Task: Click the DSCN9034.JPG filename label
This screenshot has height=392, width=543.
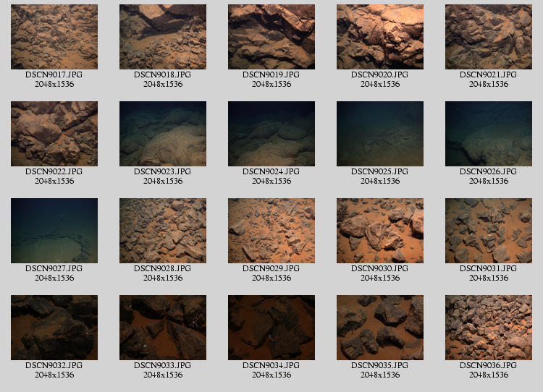Action: pos(271,366)
